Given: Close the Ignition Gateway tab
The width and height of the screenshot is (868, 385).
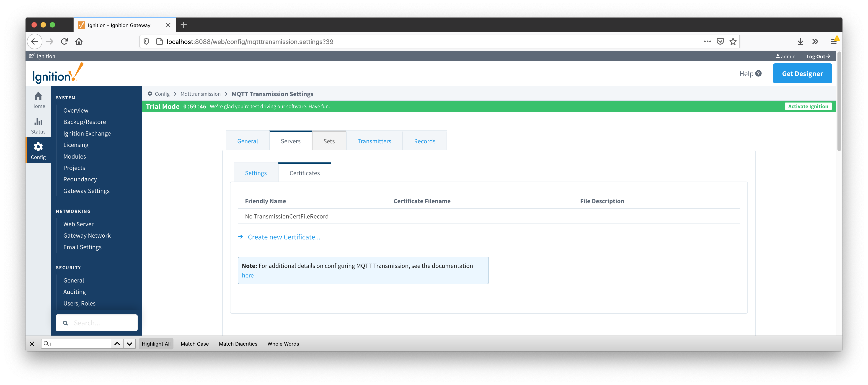Looking at the screenshot, I should pos(168,25).
